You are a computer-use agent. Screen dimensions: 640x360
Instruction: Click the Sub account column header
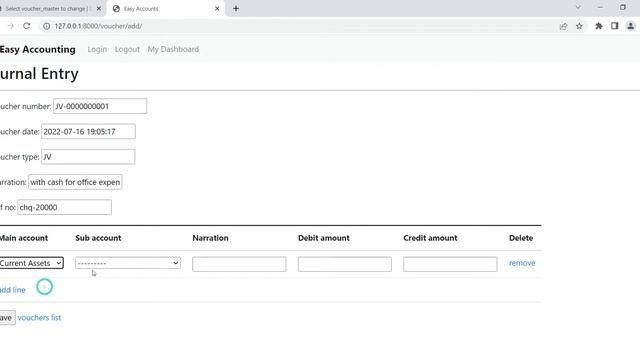[98, 238]
